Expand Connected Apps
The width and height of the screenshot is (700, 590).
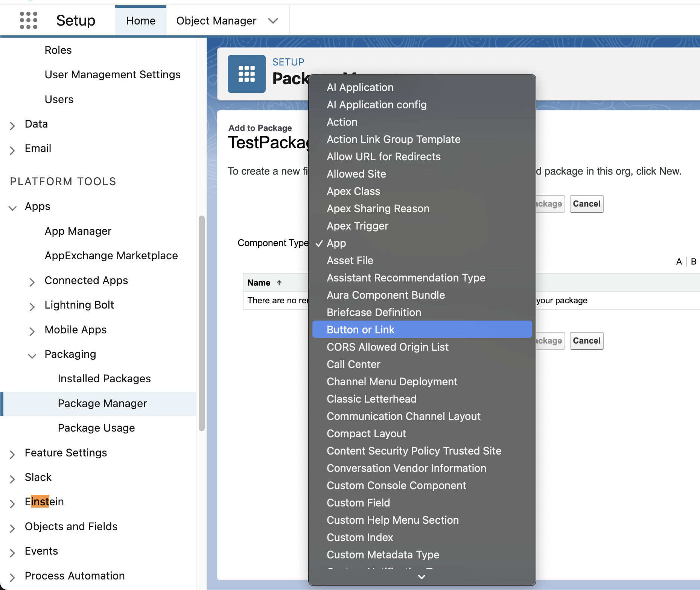32,282
